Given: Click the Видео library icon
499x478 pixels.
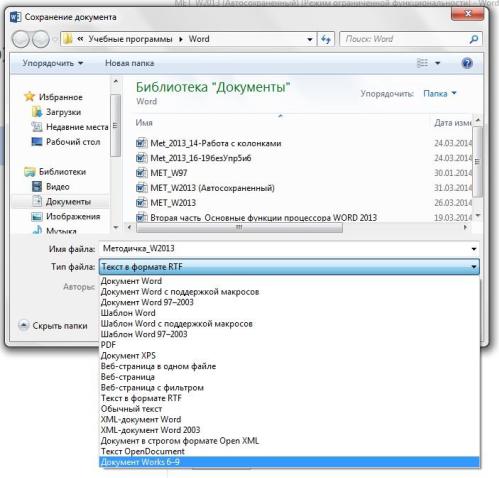Looking at the screenshot, I should click(x=37, y=186).
